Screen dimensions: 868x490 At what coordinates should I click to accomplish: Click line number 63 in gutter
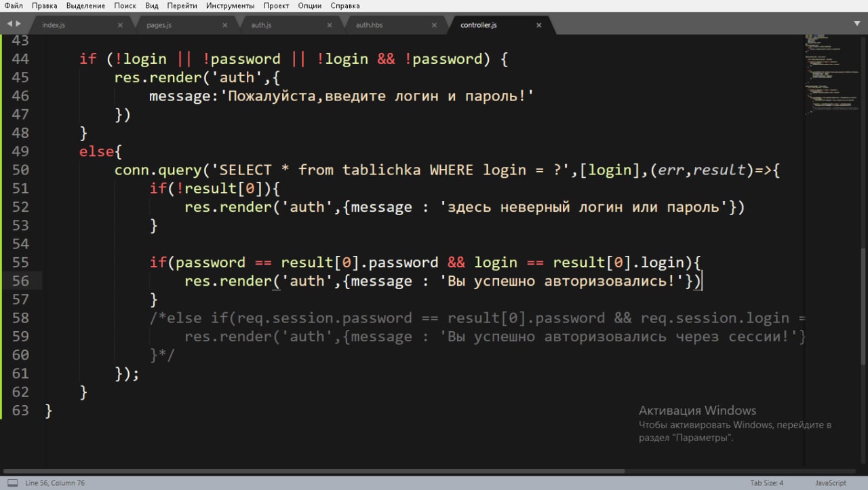pos(20,410)
